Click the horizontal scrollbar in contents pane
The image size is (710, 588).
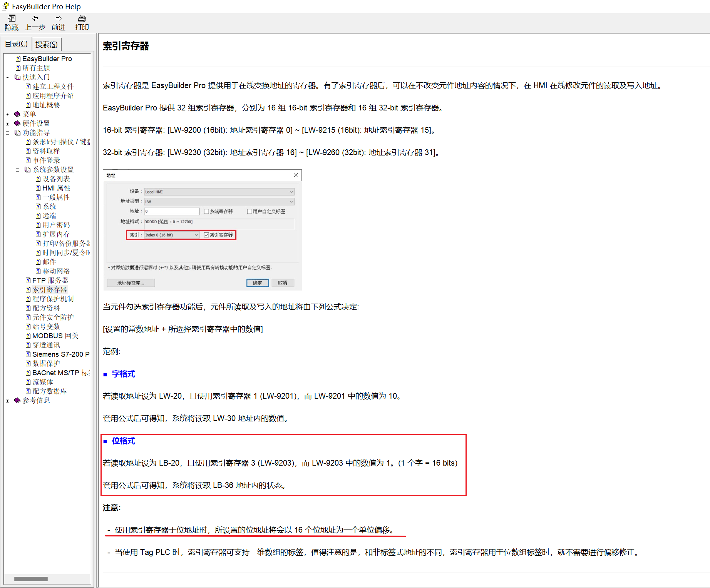(31, 579)
